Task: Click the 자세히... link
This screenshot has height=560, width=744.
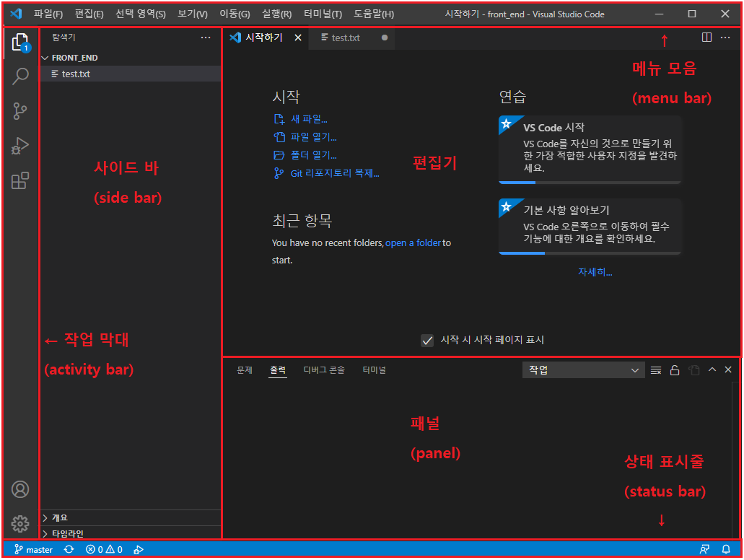Action: pos(595,272)
